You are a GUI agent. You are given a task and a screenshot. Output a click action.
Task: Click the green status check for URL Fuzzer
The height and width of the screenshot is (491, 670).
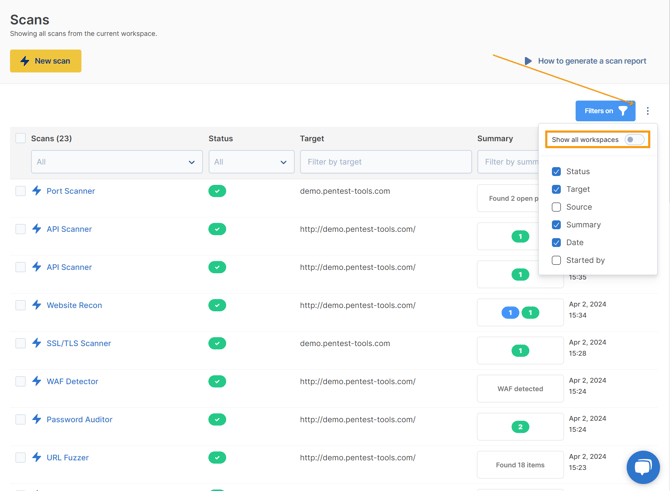[217, 457]
